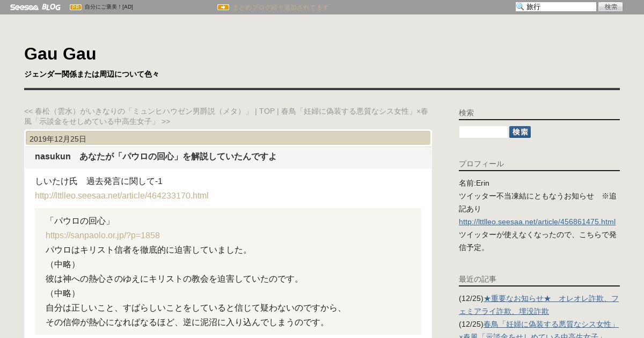Click the Seesaa BLOG logo

pyautogui.click(x=35, y=7)
